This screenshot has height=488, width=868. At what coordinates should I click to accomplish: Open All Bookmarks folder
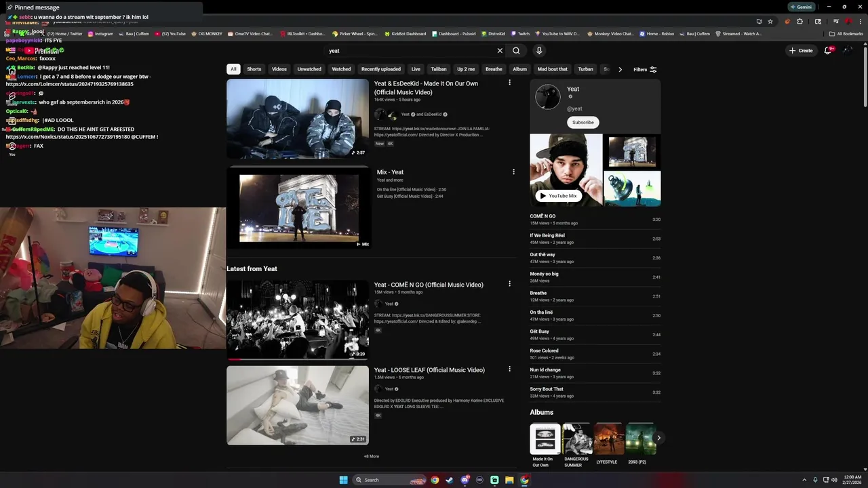(846, 33)
